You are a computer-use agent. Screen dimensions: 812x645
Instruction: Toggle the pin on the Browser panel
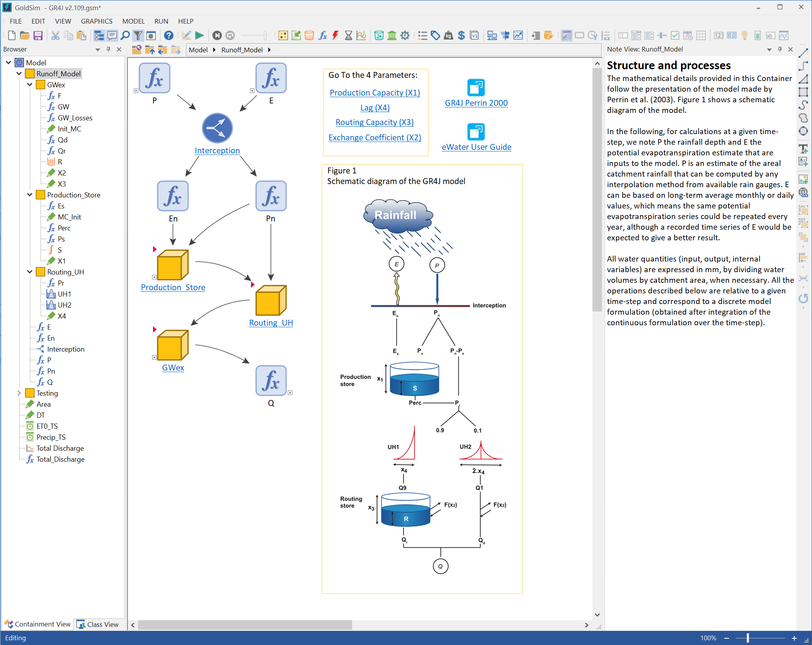pyautogui.click(x=107, y=49)
